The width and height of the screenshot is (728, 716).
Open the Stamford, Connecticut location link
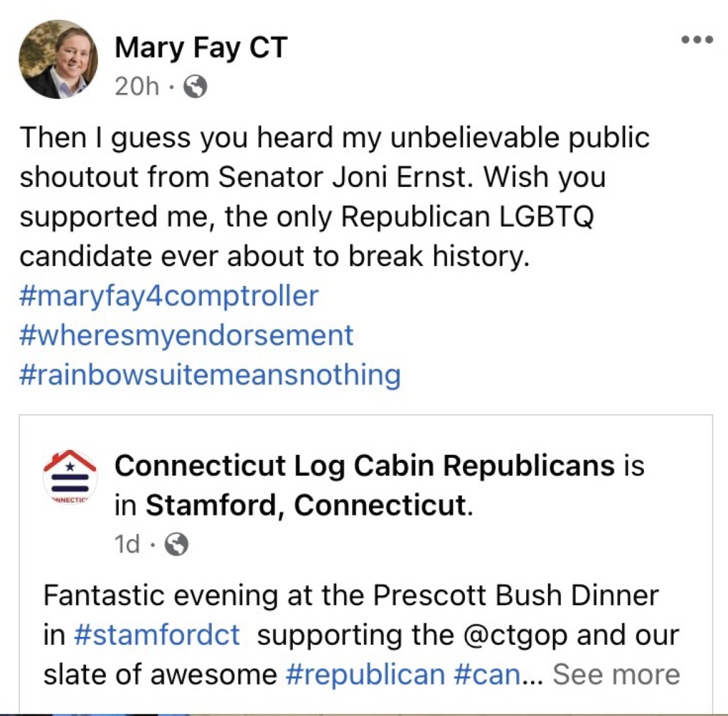click(x=306, y=505)
